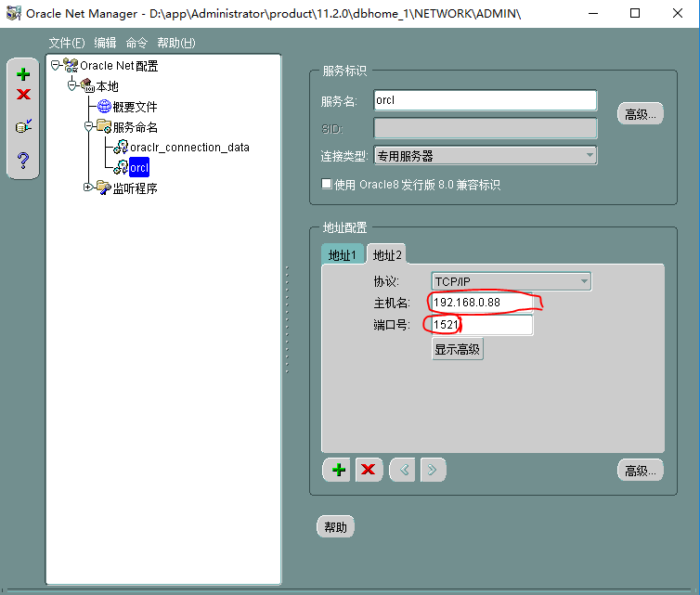Viewport: 700px width, 595px height.
Task: Click the red X Delete icon in left toolbar
Action: pyautogui.click(x=23, y=94)
